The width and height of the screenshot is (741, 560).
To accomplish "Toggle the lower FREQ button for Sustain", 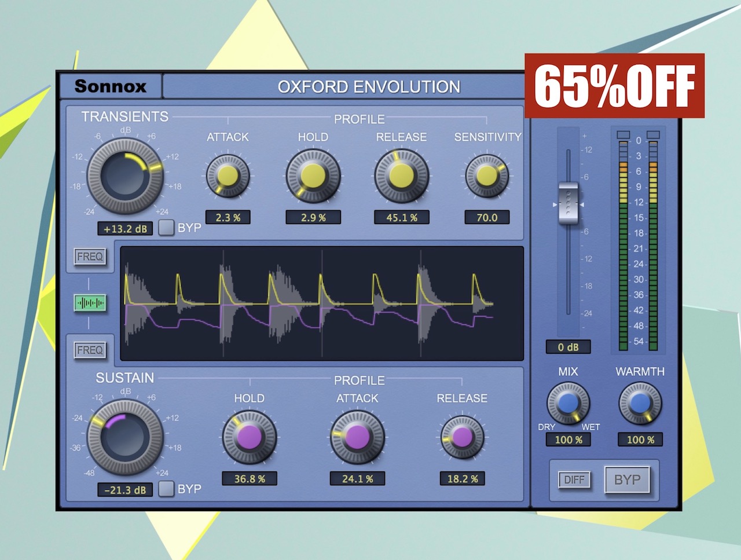I will point(90,350).
